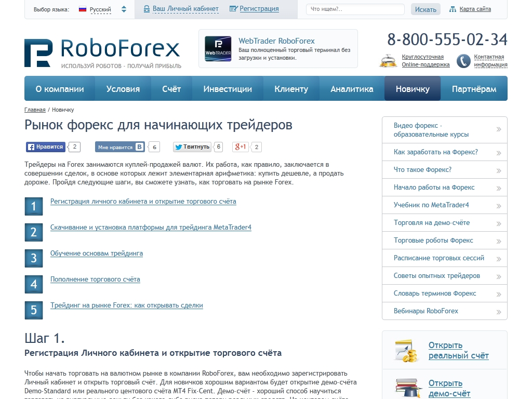The height and width of the screenshot is (399, 532).
Task: Open the language selection dropdown
Action: [x=102, y=9]
